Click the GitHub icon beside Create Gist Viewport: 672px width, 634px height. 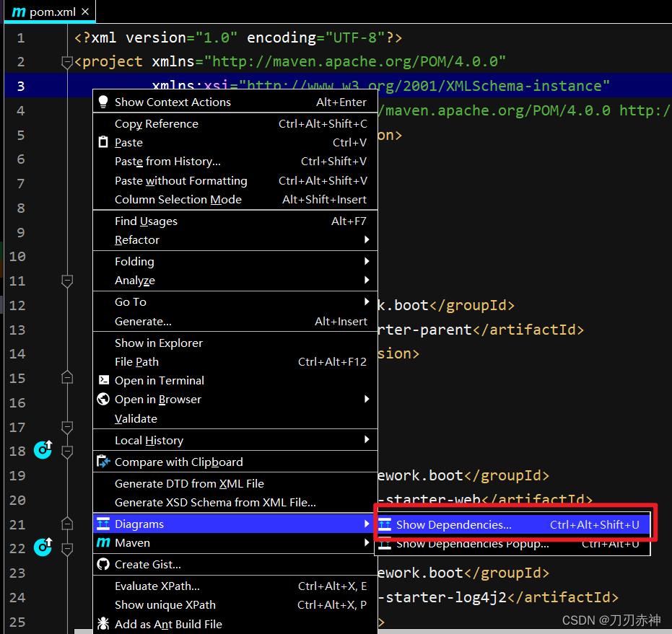[x=103, y=564]
